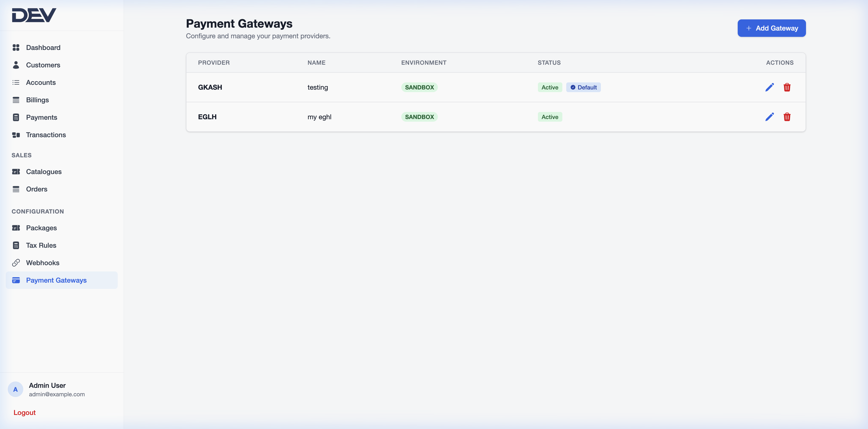Click the Webhooks link icon
The height and width of the screenshot is (429, 868).
pos(16,263)
